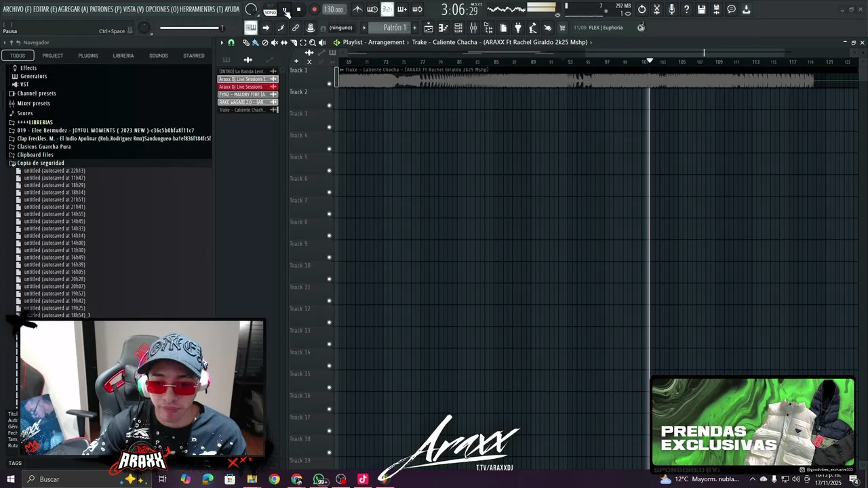Screen dimensions: 868x488
Task: Open the playlist options arrow menu
Action: (222, 42)
